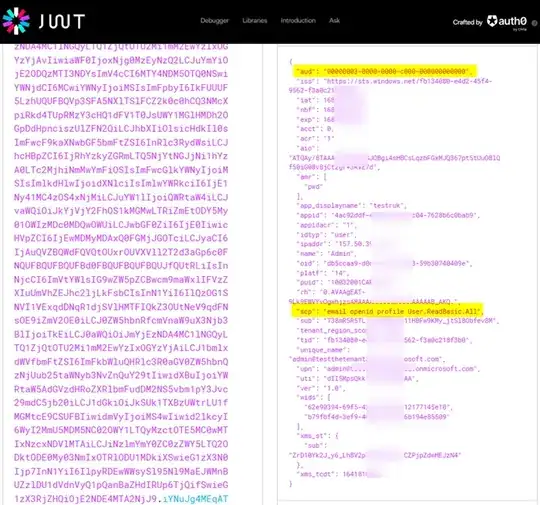Click the 'name': 'Admin' claim line
This screenshot has width=540, height=505.
326,254
